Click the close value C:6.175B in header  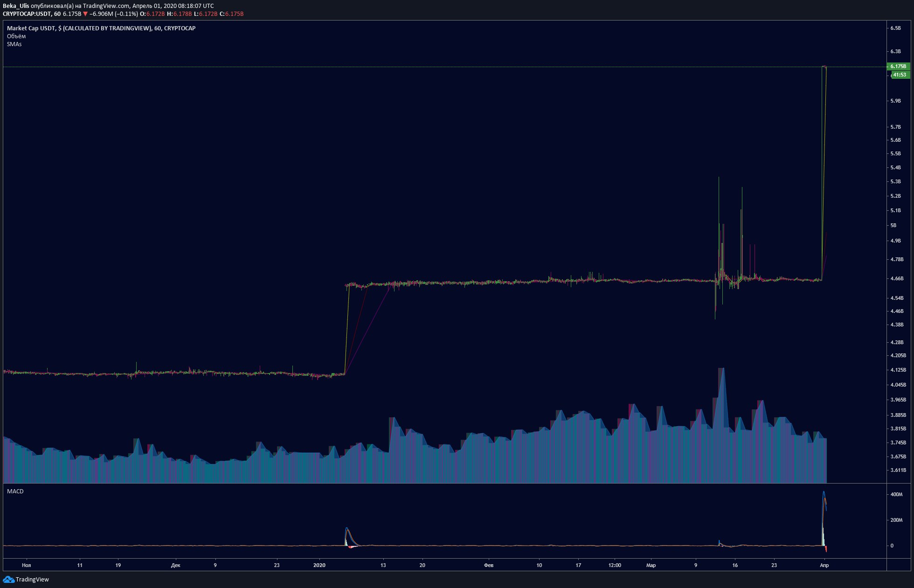(x=232, y=14)
